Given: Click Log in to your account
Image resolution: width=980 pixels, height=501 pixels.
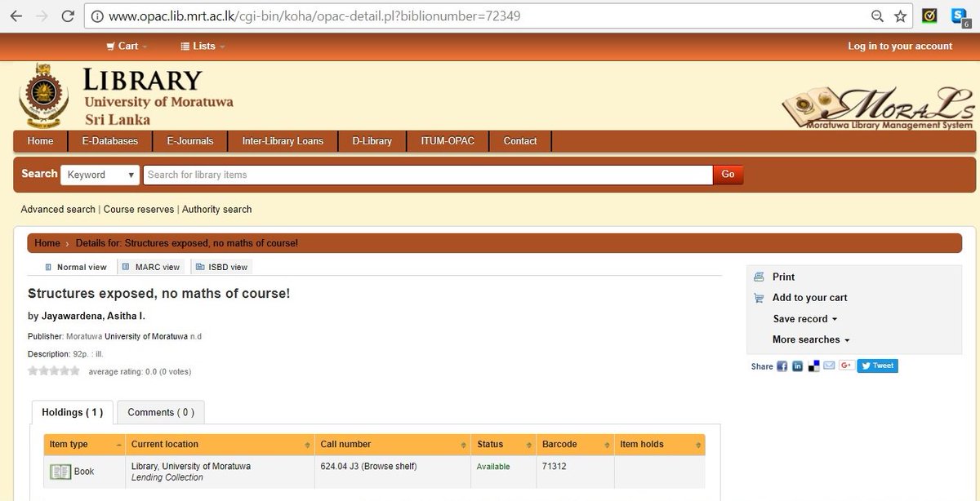Looking at the screenshot, I should pyautogui.click(x=900, y=47).
